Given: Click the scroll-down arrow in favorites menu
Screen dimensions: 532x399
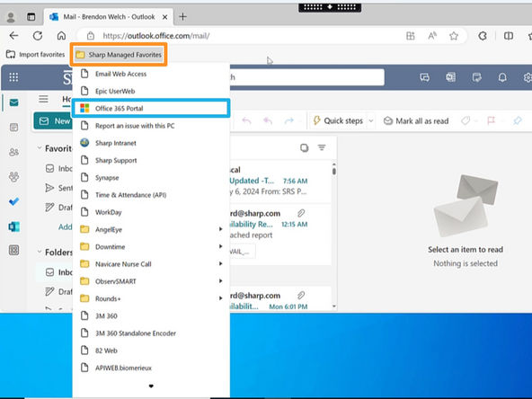Looking at the screenshot, I should [x=151, y=386].
